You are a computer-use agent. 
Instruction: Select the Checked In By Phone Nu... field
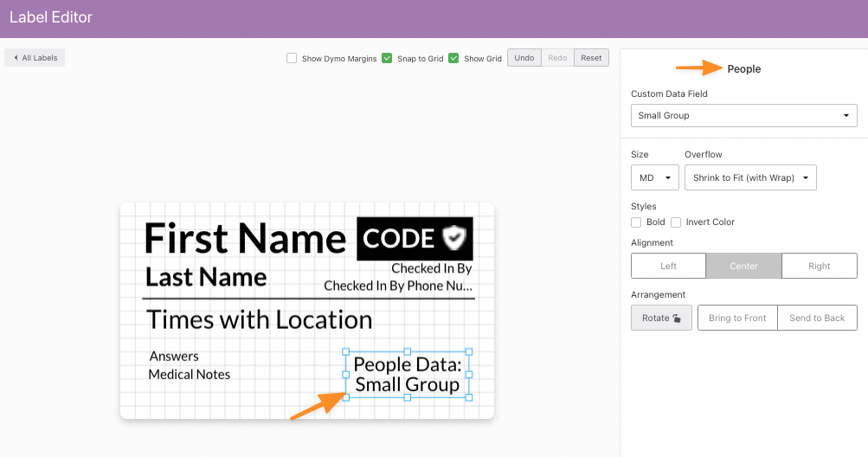398,286
